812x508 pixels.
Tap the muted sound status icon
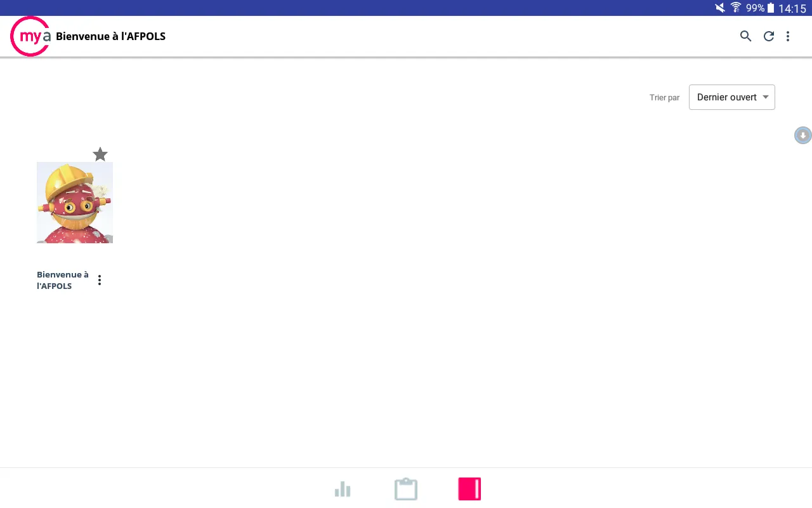[720, 8]
